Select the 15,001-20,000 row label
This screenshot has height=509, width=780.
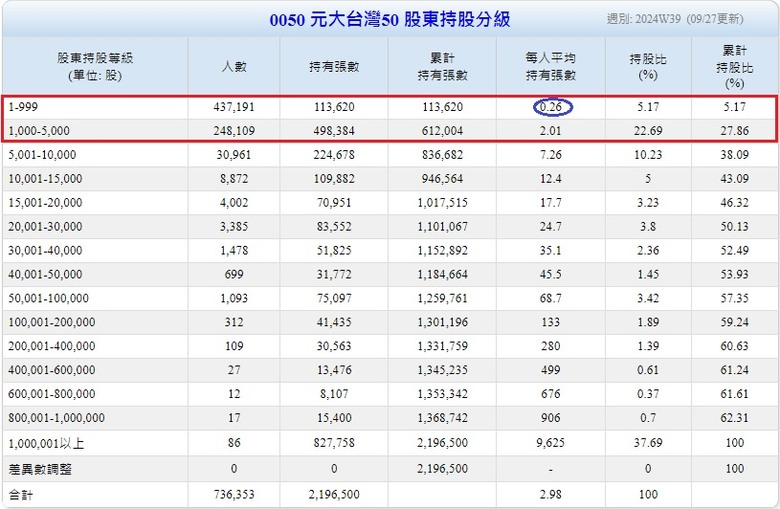45,203
